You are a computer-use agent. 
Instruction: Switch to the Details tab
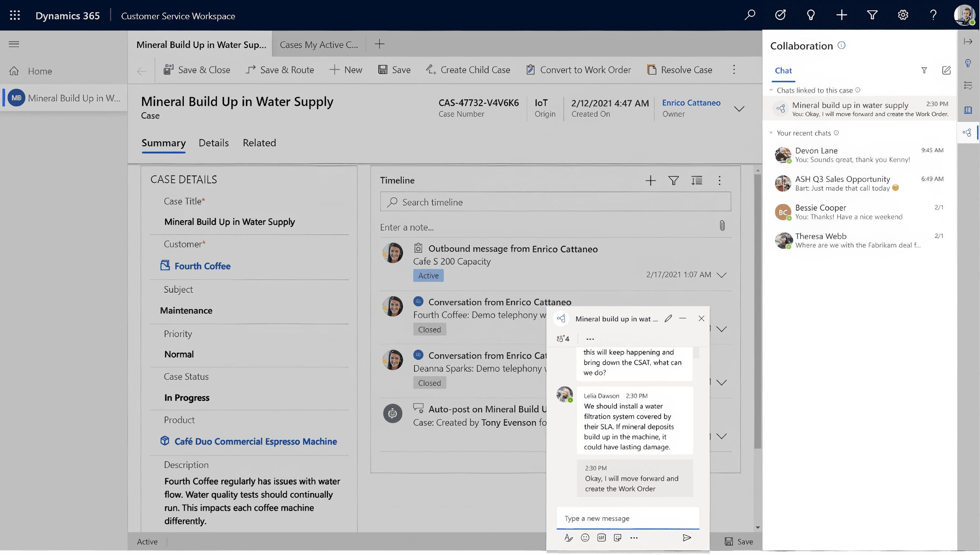[213, 143]
